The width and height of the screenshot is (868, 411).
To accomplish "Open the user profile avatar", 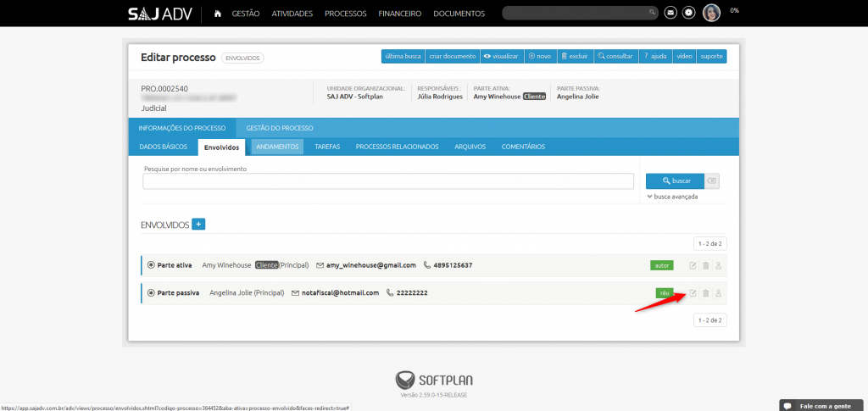I will point(712,13).
